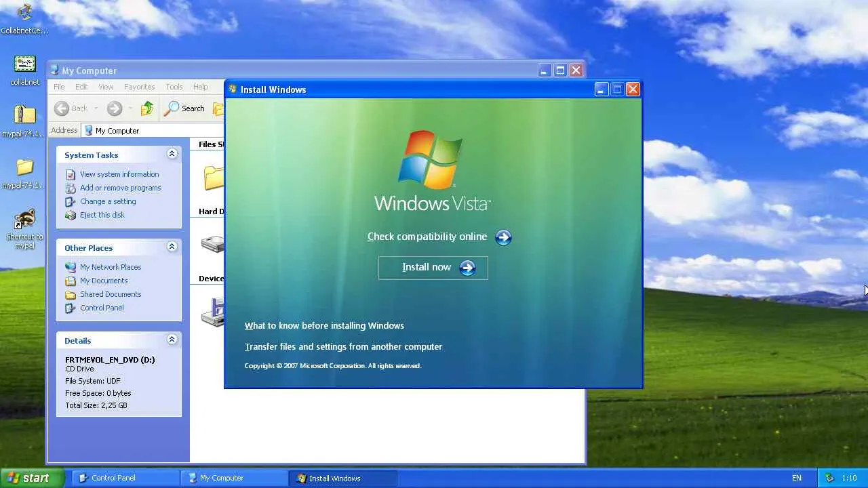This screenshot has width=868, height=488.
Task: Open the Favorites menu in My Computer
Action: [x=139, y=87]
